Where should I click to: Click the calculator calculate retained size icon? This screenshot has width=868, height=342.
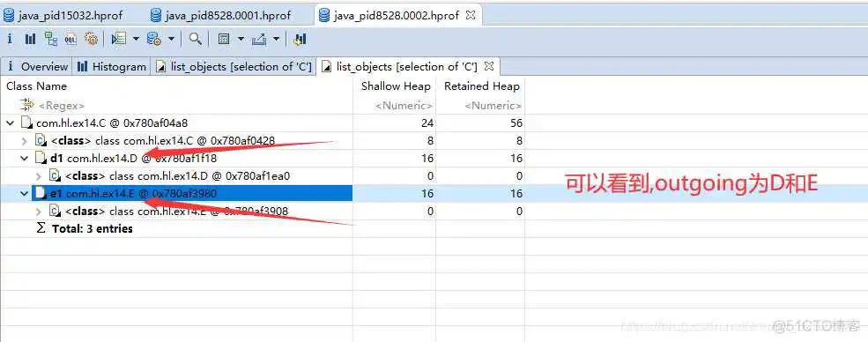click(x=224, y=39)
